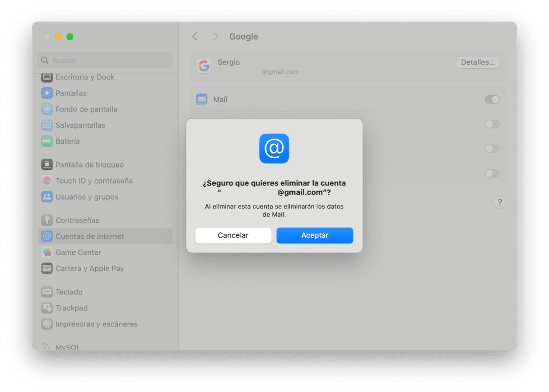Click the Pantalla de bloqueo lock icon
Image resolution: width=549 pixels, height=392 pixels.
click(47, 165)
